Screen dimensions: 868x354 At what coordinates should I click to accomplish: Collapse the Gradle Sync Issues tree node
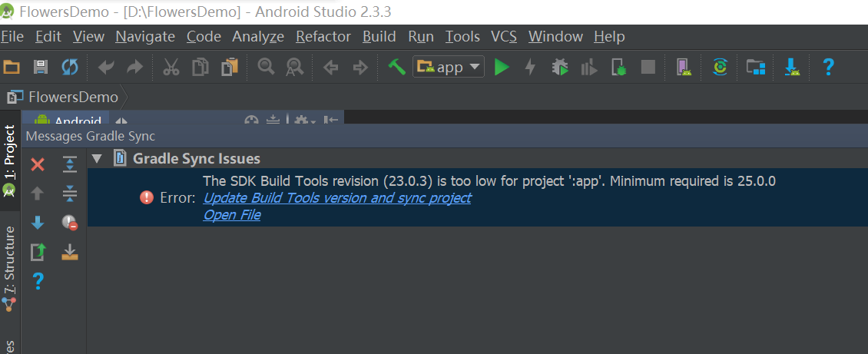(x=98, y=159)
